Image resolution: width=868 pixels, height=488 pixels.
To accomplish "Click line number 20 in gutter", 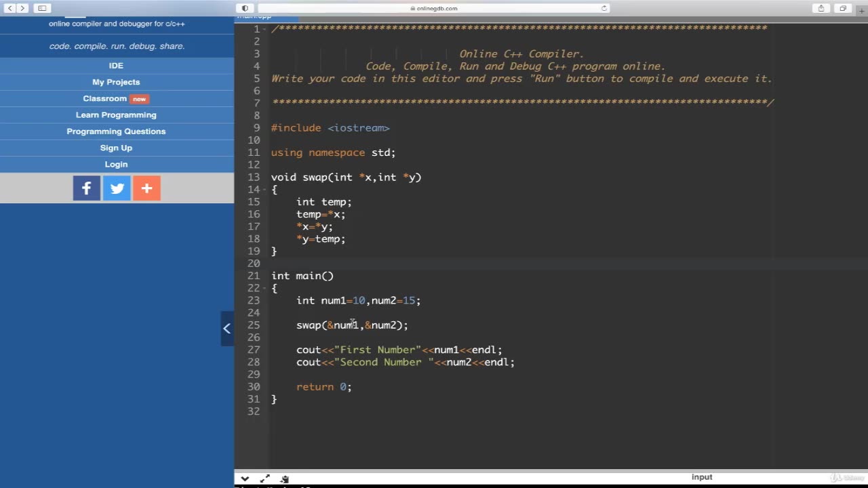I will pos(253,264).
